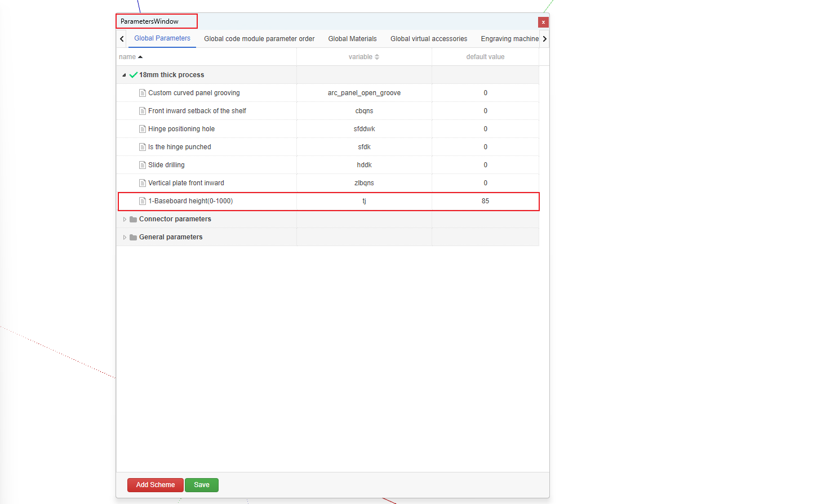
Task: Click the green checkmark on 18mm thick process
Action: click(x=134, y=75)
